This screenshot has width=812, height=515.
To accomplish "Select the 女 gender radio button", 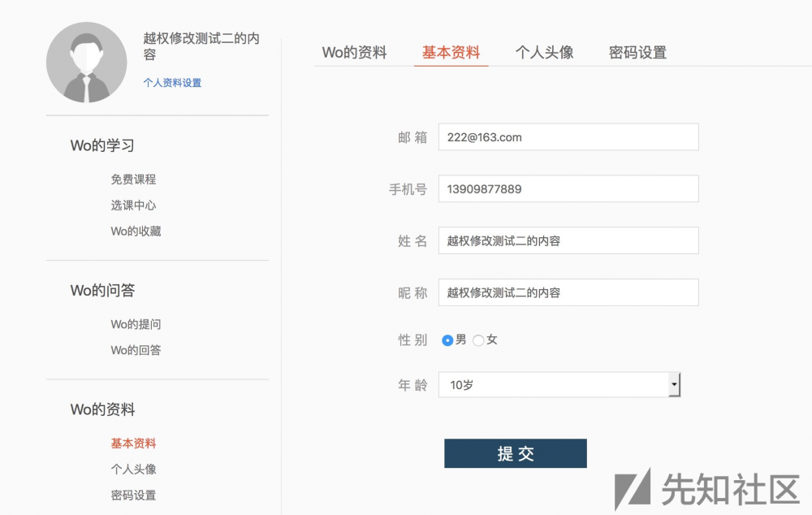I will 478,340.
